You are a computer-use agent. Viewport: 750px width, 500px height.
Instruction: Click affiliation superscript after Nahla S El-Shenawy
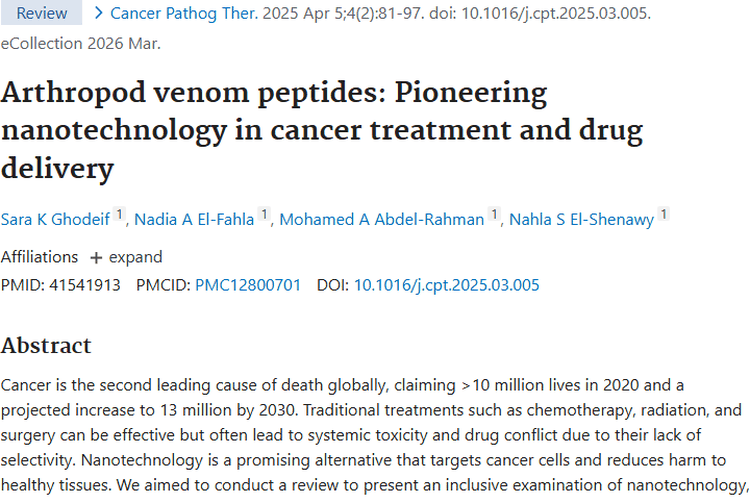click(x=664, y=215)
